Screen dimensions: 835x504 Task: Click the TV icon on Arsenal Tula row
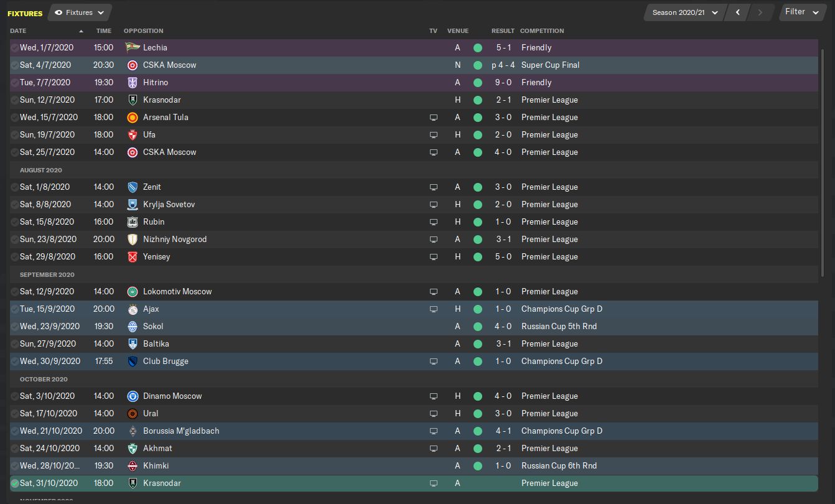434,117
